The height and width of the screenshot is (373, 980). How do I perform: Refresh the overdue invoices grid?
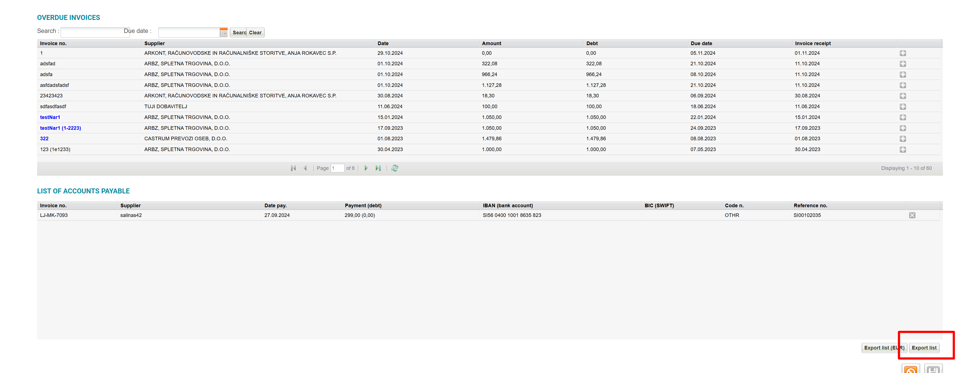point(394,168)
